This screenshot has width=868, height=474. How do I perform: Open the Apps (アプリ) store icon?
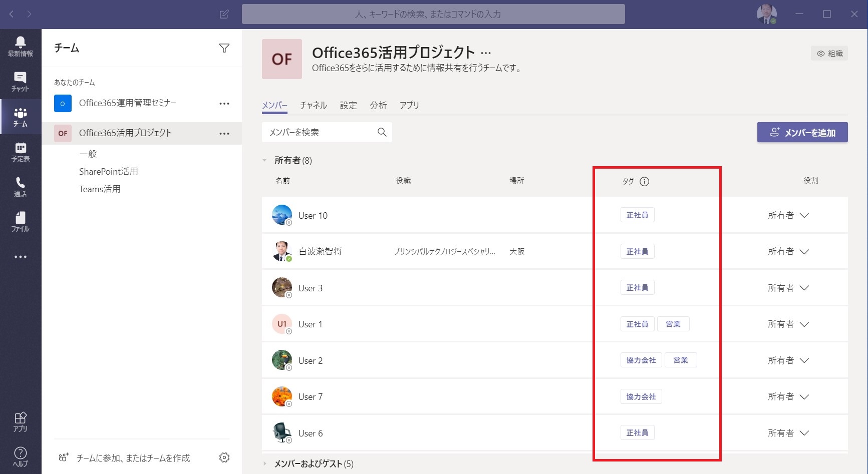[21, 422]
